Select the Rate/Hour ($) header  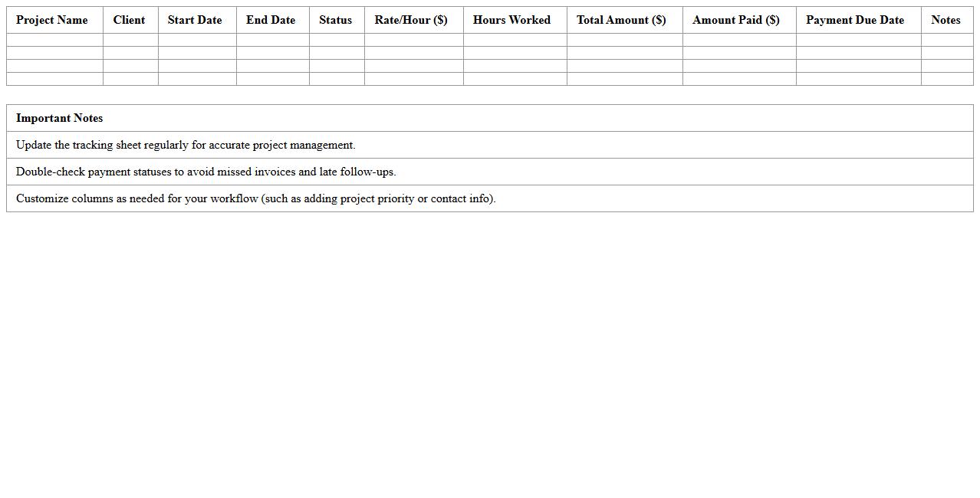click(x=411, y=20)
